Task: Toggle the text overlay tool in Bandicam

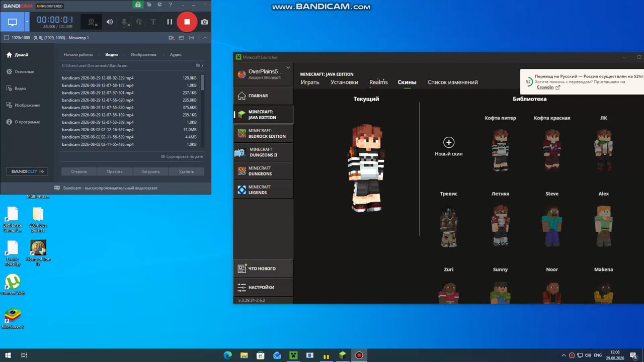Action: pos(153,22)
